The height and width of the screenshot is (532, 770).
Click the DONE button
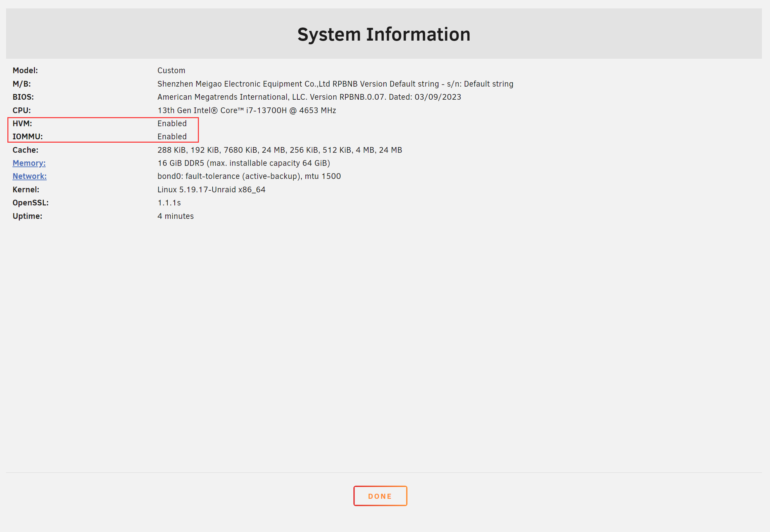point(380,496)
